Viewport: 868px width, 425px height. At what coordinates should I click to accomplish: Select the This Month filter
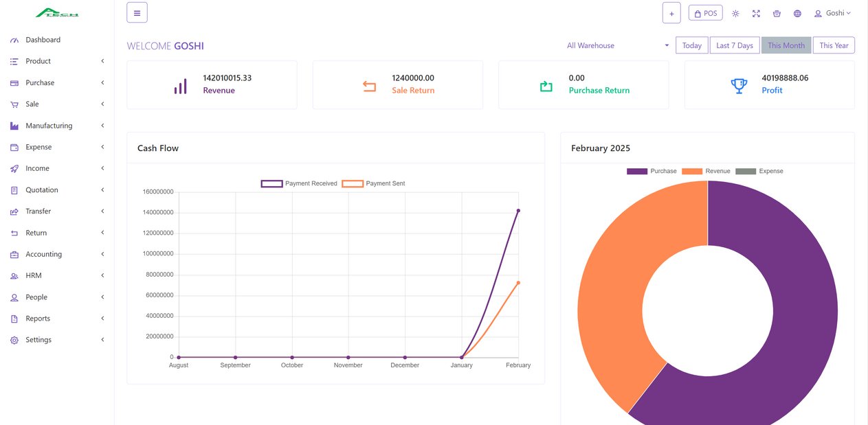click(786, 45)
